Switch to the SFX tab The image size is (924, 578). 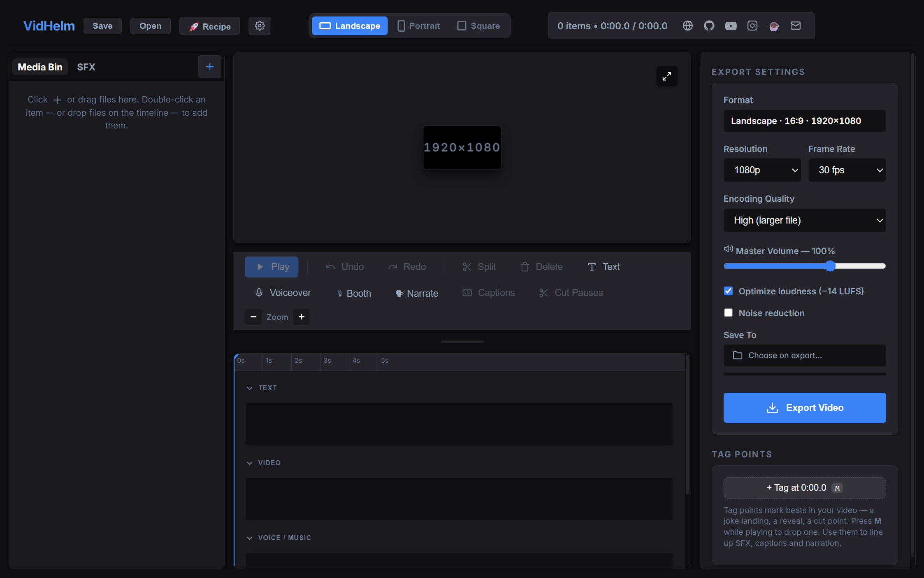click(x=86, y=67)
